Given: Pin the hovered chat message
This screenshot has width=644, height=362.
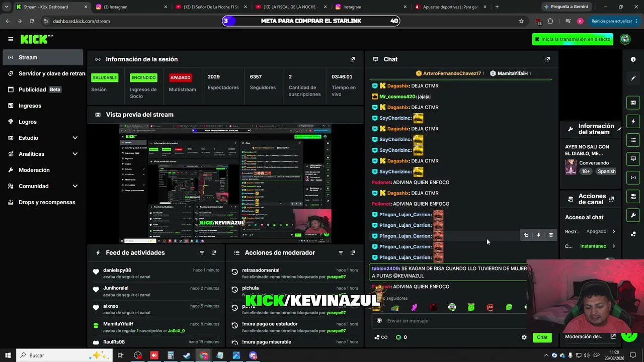Looking at the screenshot, I should [x=538, y=235].
